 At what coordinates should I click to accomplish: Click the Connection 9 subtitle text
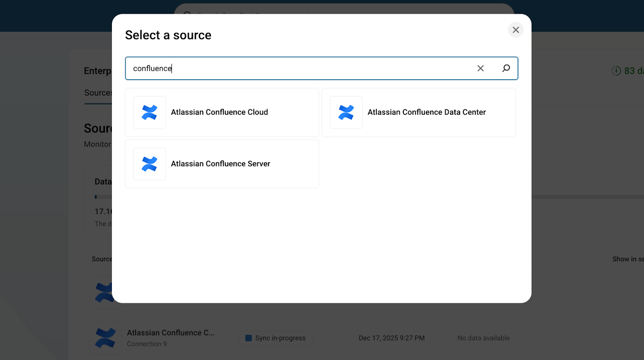(x=147, y=344)
